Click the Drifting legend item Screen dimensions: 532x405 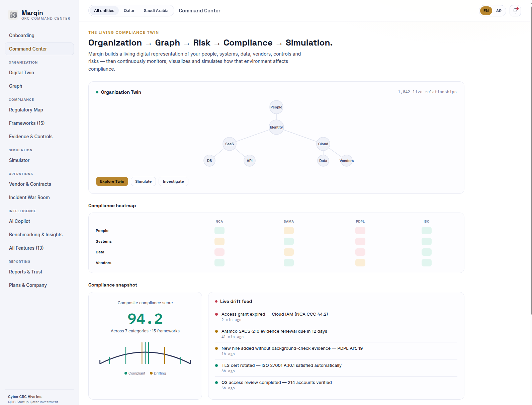pyautogui.click(x=158, y=373)
